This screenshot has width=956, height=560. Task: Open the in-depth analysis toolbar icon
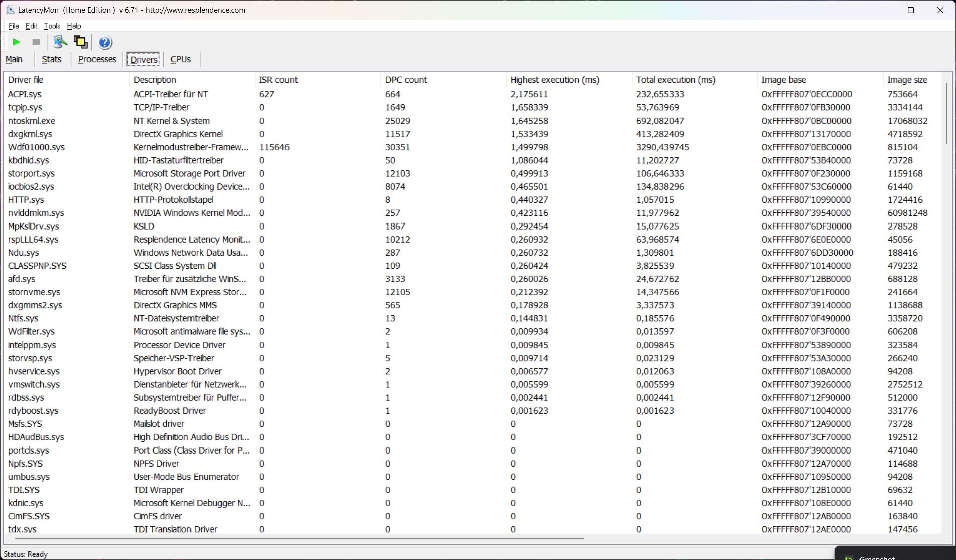(x=60, y=42)
